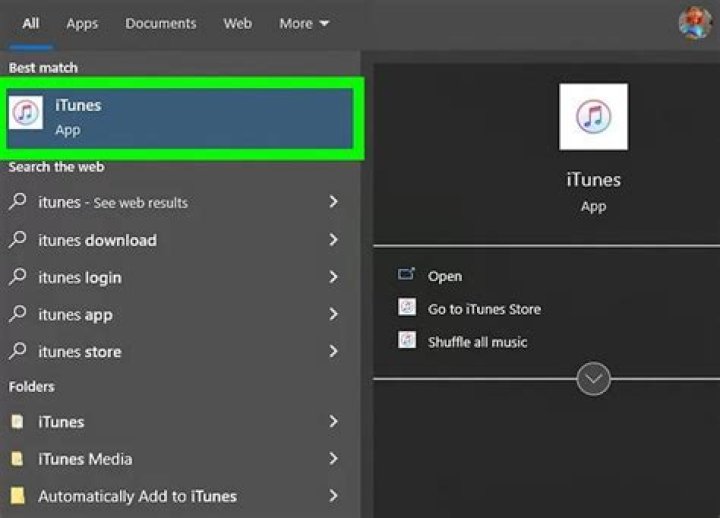Expand the 'itunes login' row chevron

(334, 276)
